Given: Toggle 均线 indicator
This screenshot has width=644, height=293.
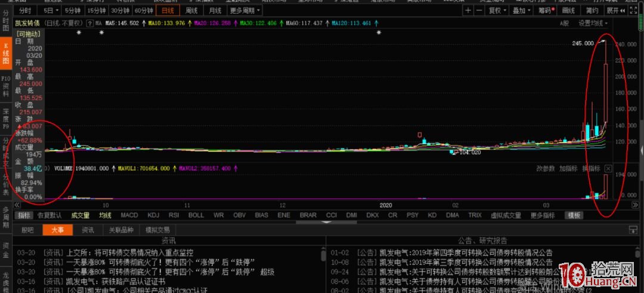Looking at the screenshot, I should 105,215.
